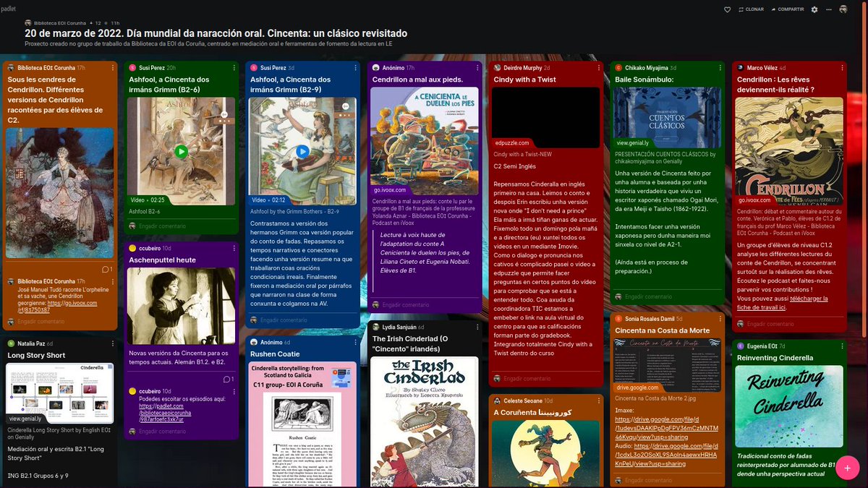This screenshot has width=868, height=488.
Task: Click télécharger la fiche de travail link
Action: [x=782, y=302]
